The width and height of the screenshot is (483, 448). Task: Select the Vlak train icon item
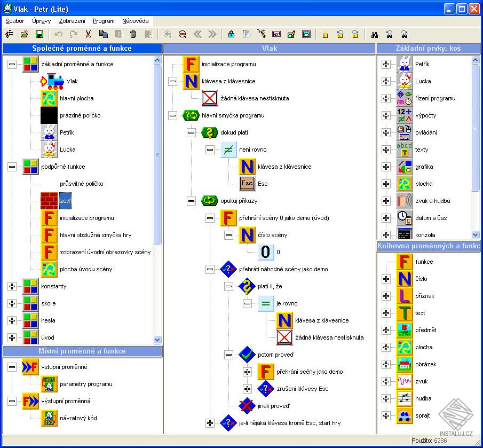click(52, 81)
